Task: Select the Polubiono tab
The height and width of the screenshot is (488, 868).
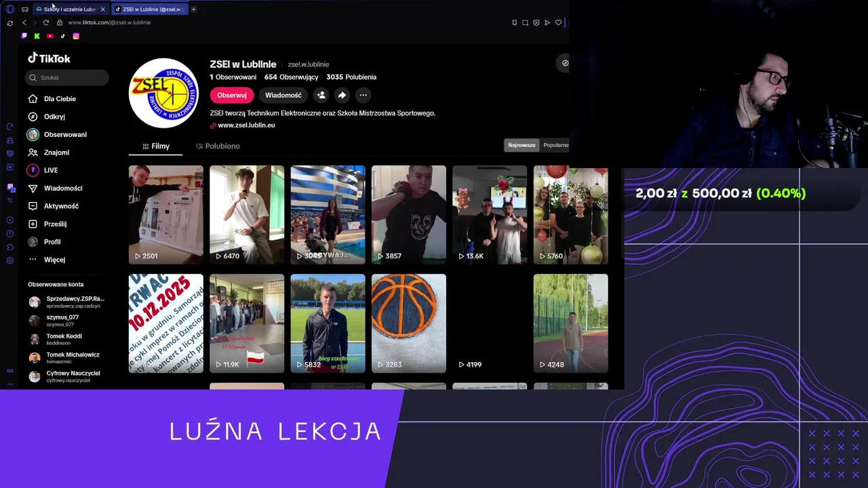Action: (x=218, y=146)
